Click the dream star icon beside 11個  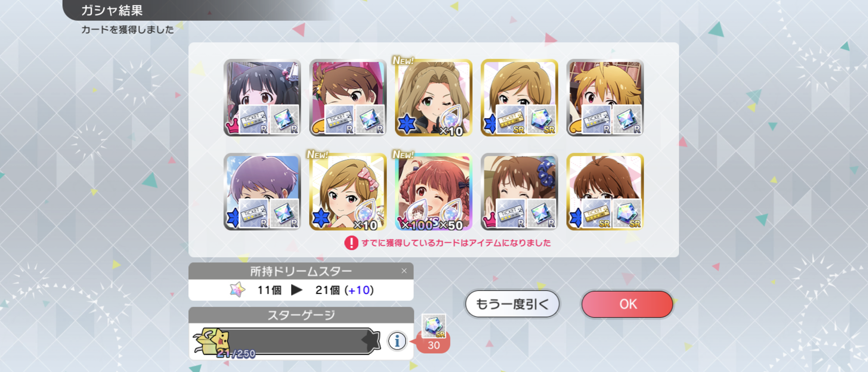click(x=238, y=290)
